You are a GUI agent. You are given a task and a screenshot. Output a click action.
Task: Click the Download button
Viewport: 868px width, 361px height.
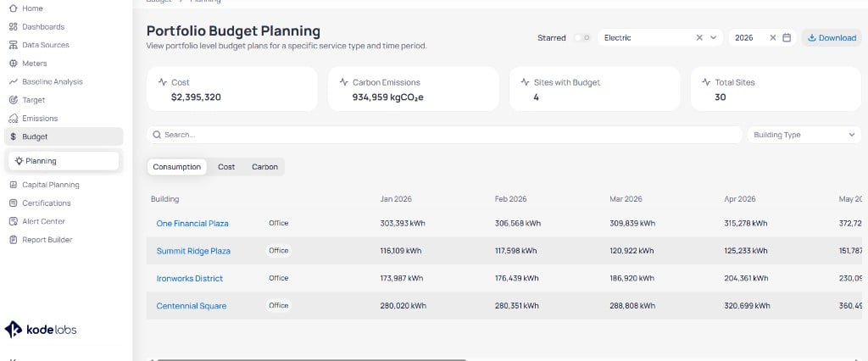click(x=832, y=37)
